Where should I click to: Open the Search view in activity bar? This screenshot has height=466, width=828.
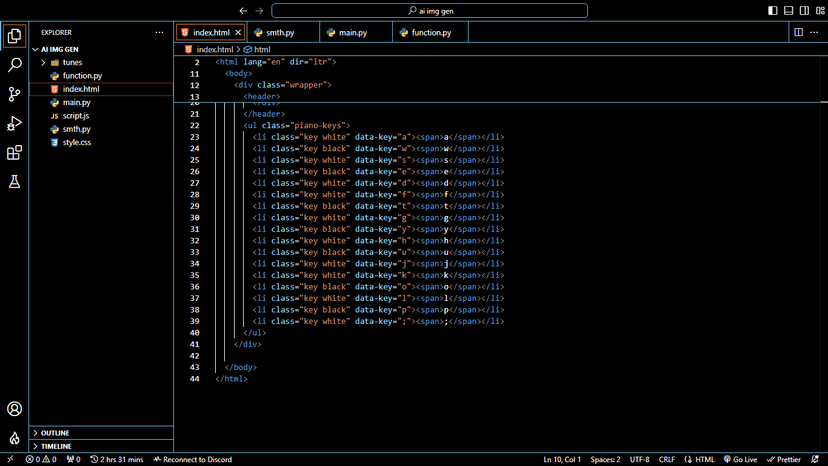point(14,65)
